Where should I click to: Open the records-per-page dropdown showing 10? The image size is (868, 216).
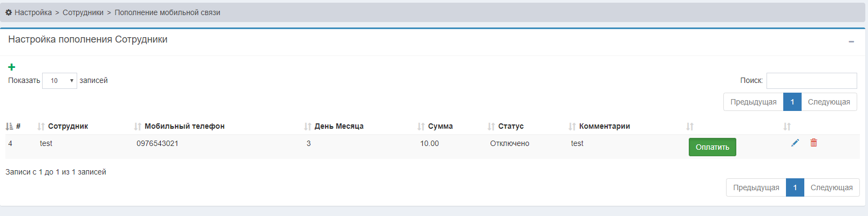pyautogui.click(x=59, y=81)
